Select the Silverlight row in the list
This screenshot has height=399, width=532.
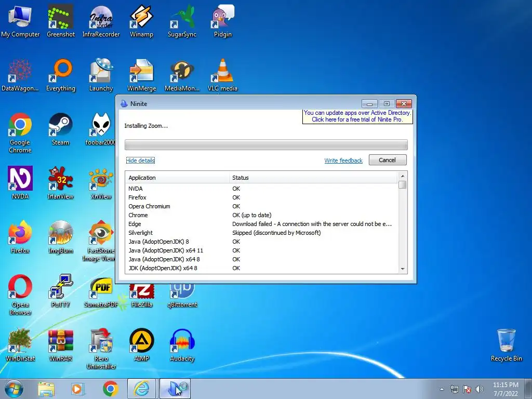coord(261,233)
